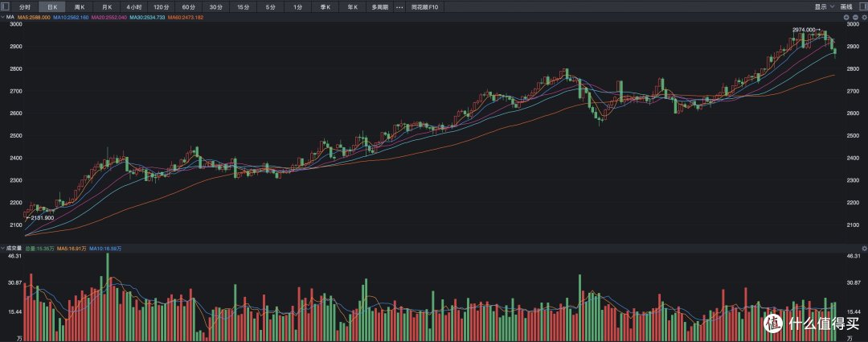Click the MA20:2552.040 indicator label
This screenshot has height=342, width=868.
108,18
